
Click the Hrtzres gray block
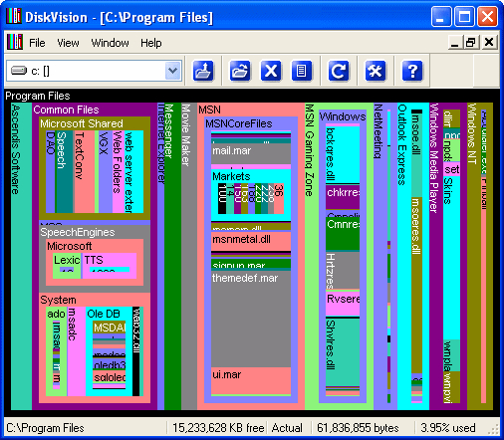click(343, 271)
